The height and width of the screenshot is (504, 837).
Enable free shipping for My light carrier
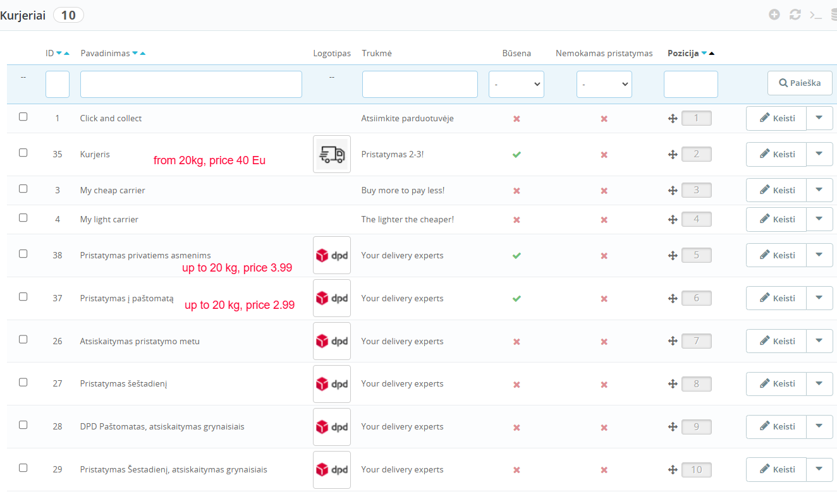pyautogui.click(x=604, y=220)
